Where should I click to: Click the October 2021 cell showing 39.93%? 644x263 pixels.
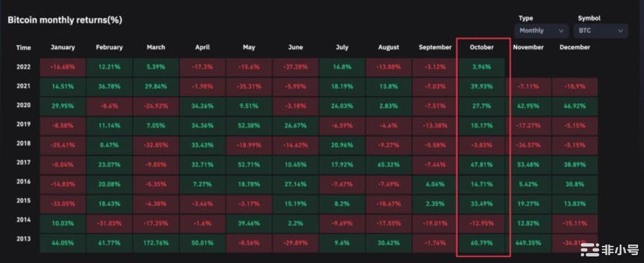[483, 86]
